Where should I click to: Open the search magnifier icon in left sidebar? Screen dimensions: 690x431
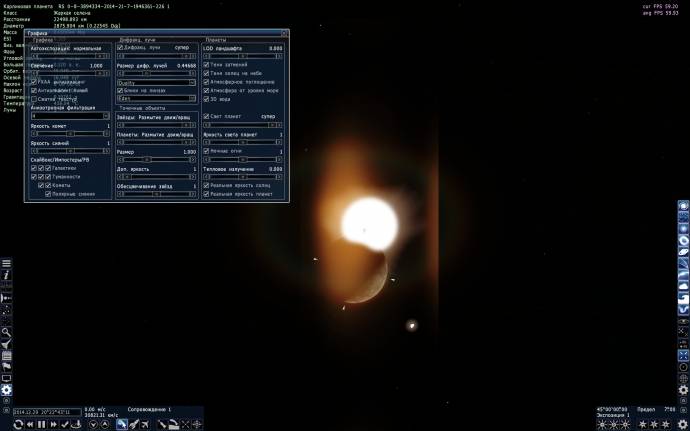(x=6, y=332)
